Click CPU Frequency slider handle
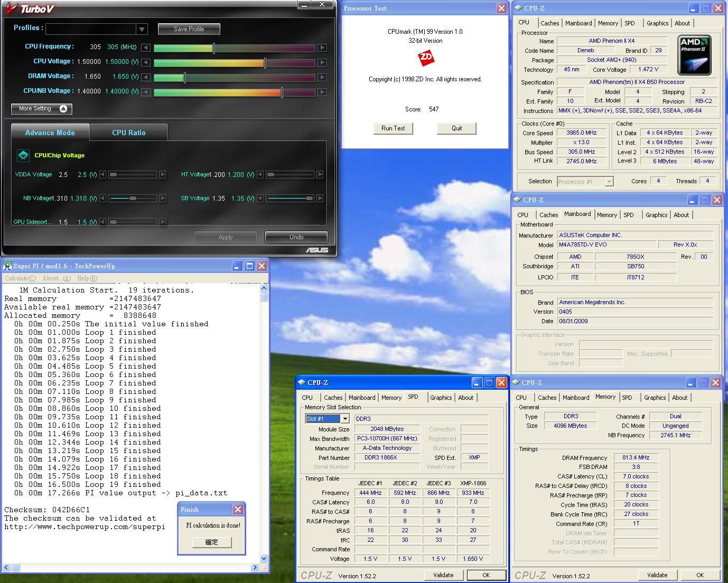This screenshot has height=583, width=728. tap(213, 48)
